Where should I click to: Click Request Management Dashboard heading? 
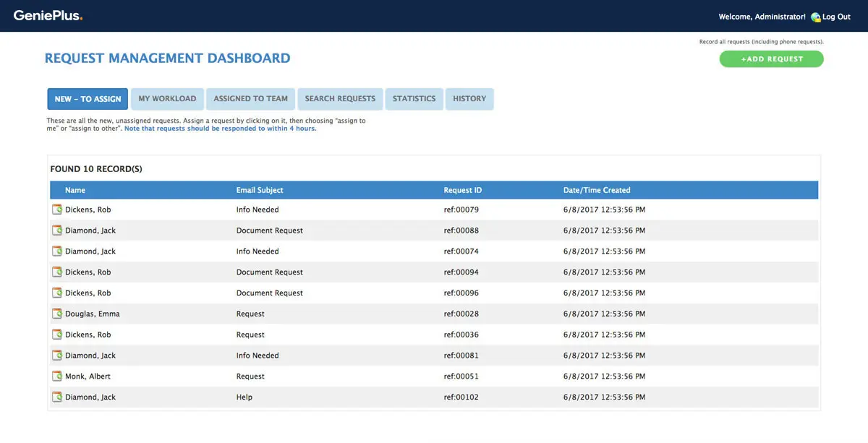(168, 59)
